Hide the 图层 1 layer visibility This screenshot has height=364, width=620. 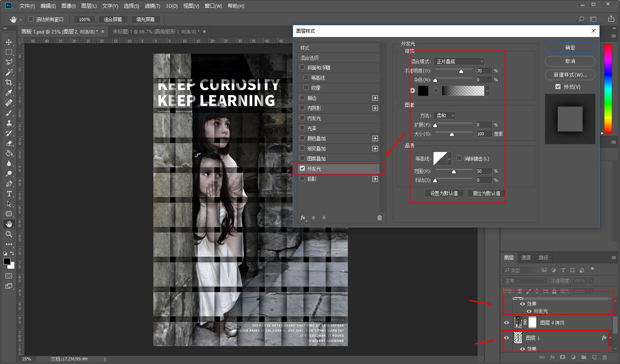click(x=506, y=338)
